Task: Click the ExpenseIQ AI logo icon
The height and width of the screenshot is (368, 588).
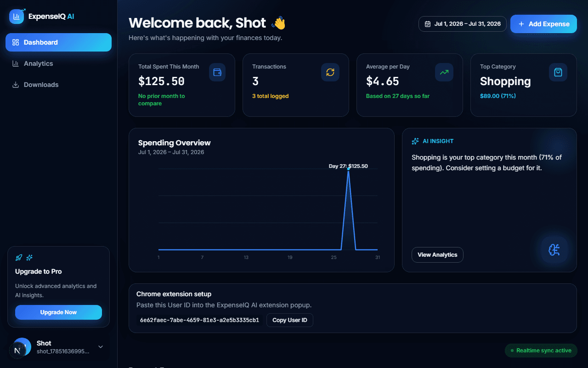Action: coord(17,16)
